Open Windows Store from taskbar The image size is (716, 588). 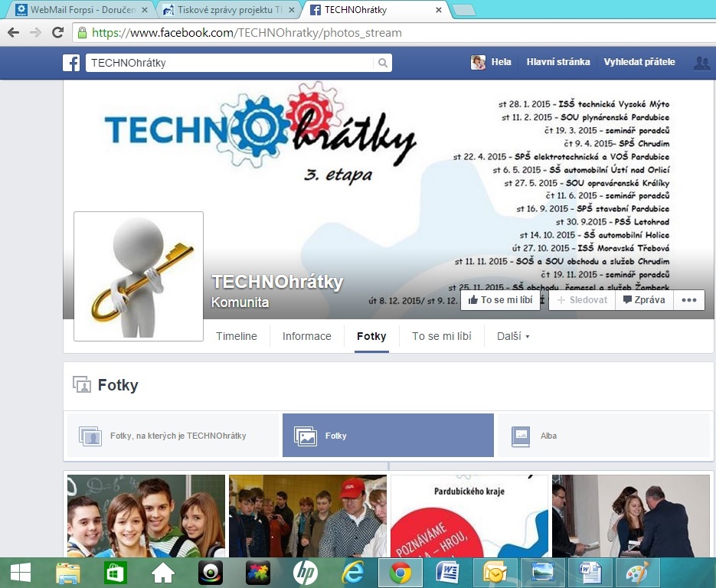(x=116, y=573)
